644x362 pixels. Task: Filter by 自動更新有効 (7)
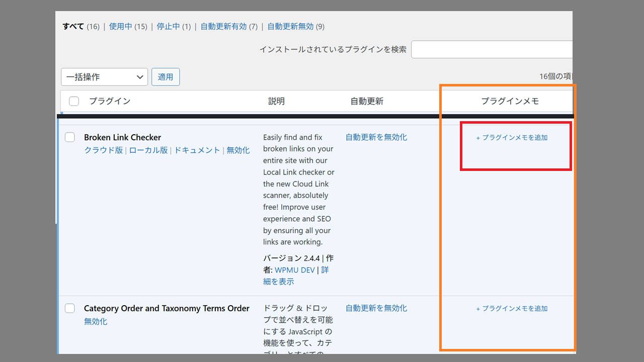click(229, 27)
